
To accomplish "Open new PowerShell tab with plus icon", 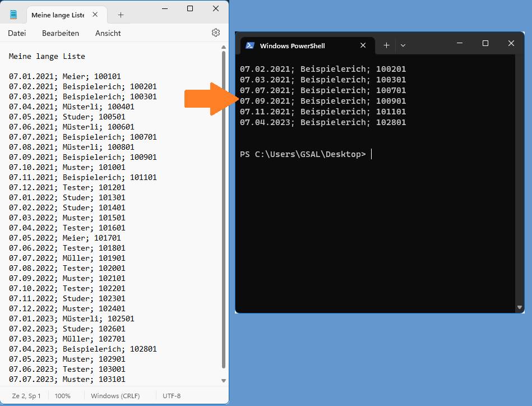I will (x=386, y=45).
